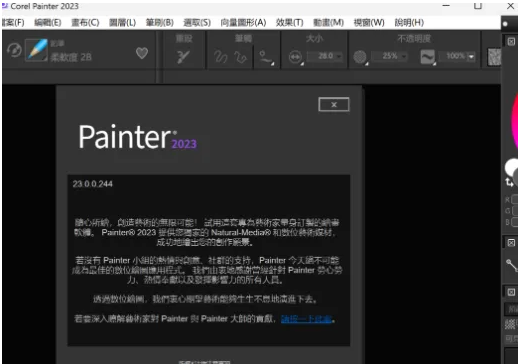
Task: Close the top right panel via its icon
Action: point(511,41)
